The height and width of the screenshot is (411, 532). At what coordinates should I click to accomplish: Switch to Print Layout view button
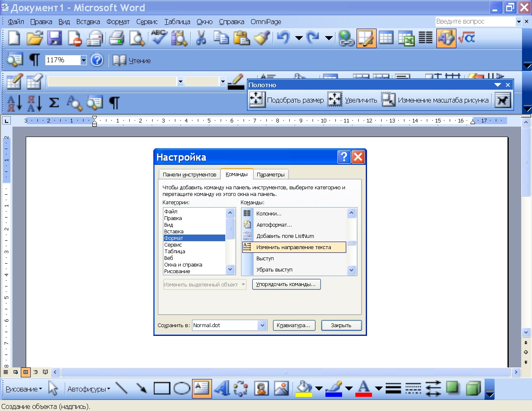pos(26,372)
